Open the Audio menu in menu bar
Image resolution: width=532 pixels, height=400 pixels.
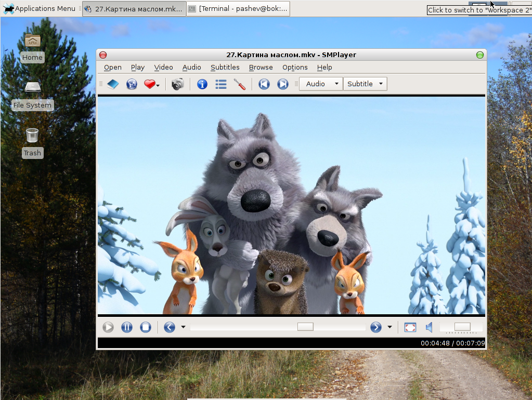(x=192, y=67)
